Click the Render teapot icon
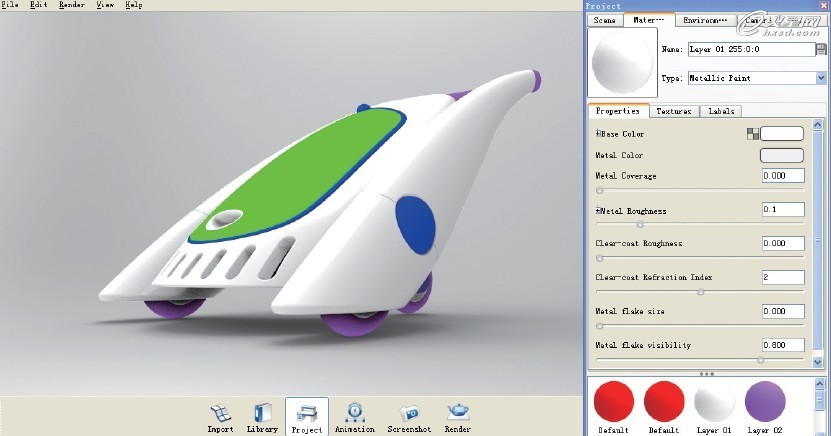The width and height of the screenshot is (831, 436). pyautogui.click(x=457, y=413)
